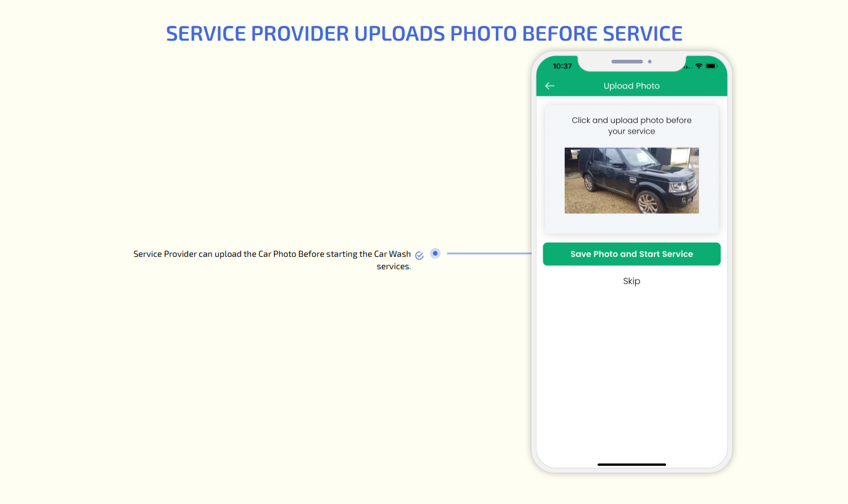The height and width of the screenshot is (504, 848).
Task: Click the cellular signal bars icon
Action: pyautogui.click(x=688, y=66)
